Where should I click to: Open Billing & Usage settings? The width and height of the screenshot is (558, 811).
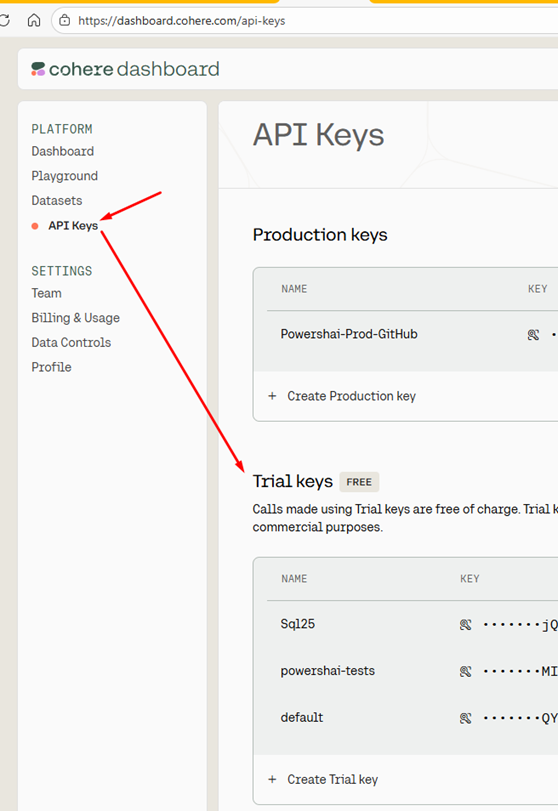pyautogui.click(x=76, y=318)
